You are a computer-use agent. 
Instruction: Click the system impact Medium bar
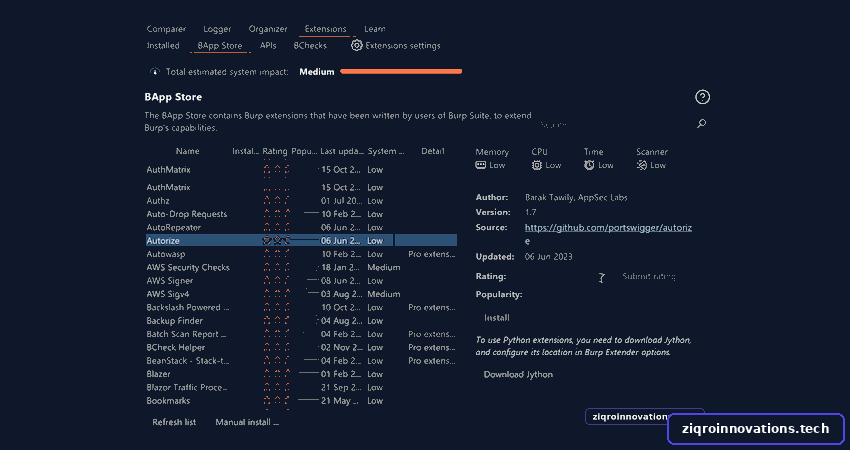click(401, 71)
